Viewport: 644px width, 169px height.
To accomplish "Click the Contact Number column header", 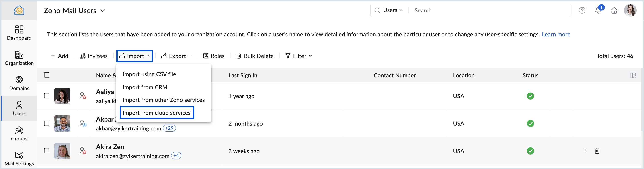I will 394,75.
